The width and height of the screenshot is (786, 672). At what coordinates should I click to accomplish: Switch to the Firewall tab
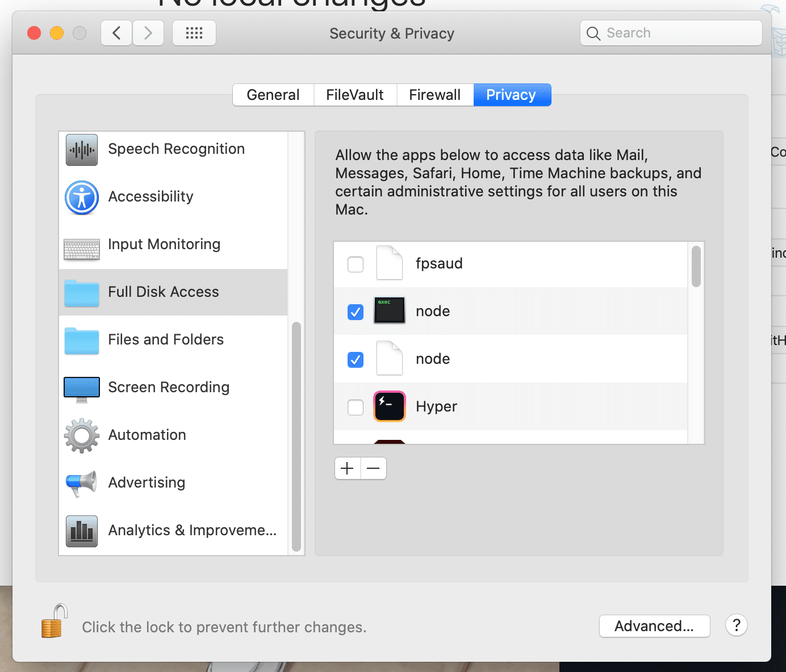(x=435, y=95)
